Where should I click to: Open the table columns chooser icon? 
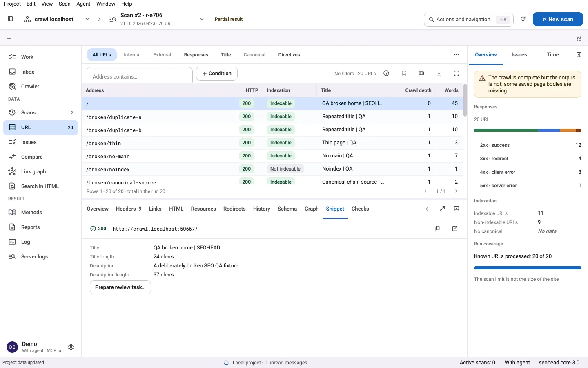click(421, 73)
